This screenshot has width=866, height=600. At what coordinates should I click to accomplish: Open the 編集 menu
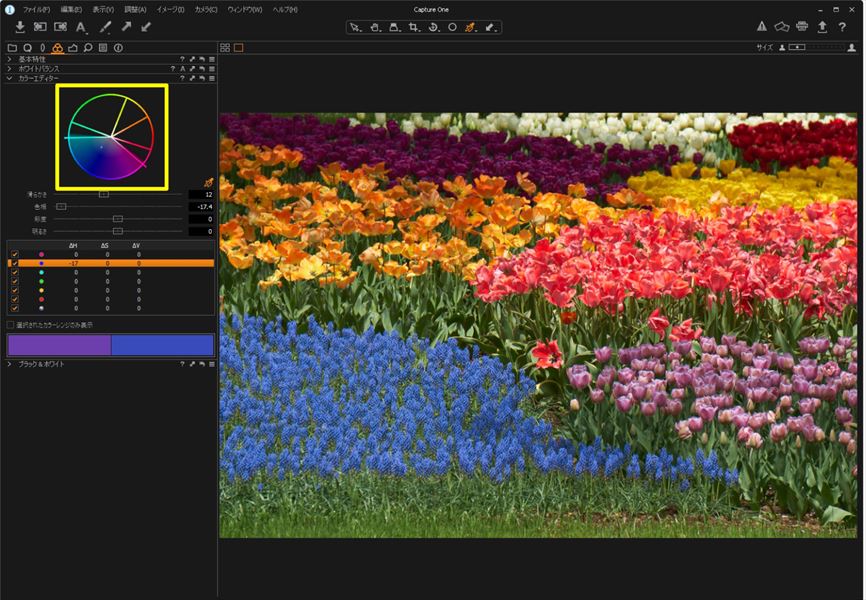[71, 10]
